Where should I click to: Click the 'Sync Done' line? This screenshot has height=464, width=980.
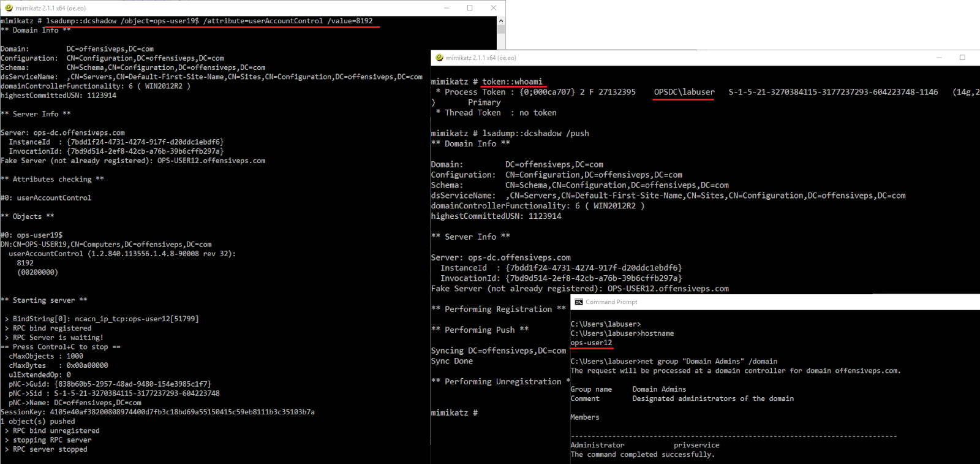tap(452, 361)
